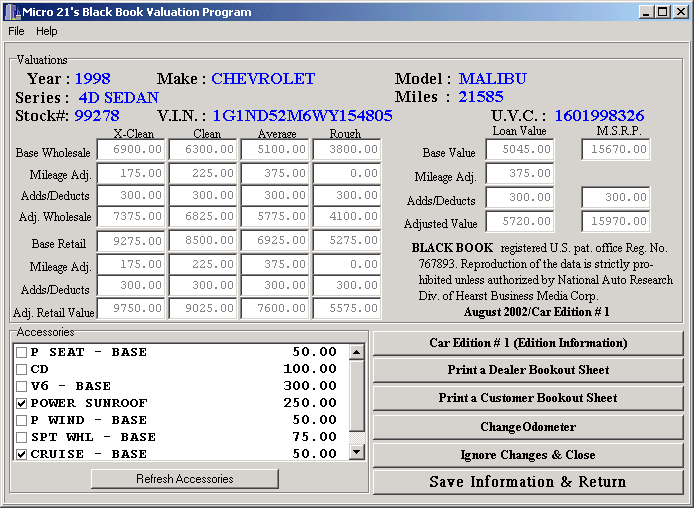Click Rough Adj. Wholesale field 4100.00
Image resolution: width=694 pixels, height=508 pixels.
pyautogui.click(x=347, y=216)
